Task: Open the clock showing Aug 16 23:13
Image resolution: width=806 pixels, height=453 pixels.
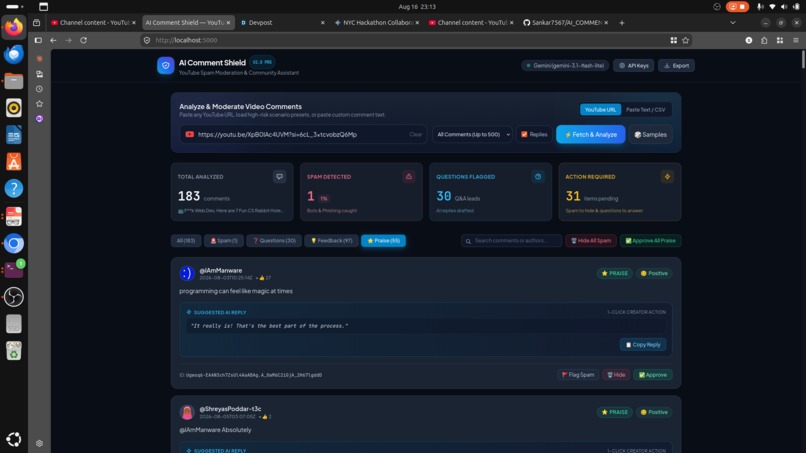Action: point(417,7)
